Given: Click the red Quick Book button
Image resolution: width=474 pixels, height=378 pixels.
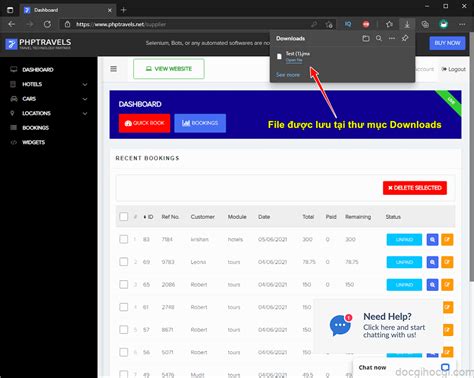Looking at the screenshot, I should coord(144,123).
